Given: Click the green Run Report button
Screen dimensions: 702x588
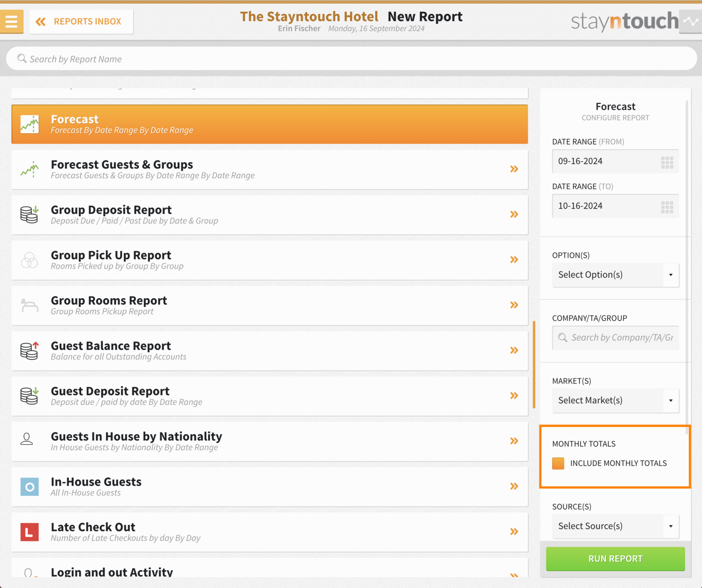Looking at the screenshot, I should pos(615,559).
